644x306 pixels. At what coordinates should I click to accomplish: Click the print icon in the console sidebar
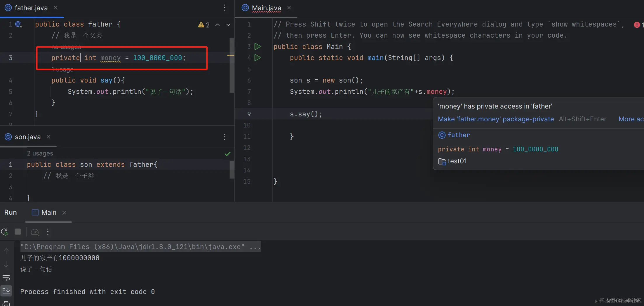(6, 303)
